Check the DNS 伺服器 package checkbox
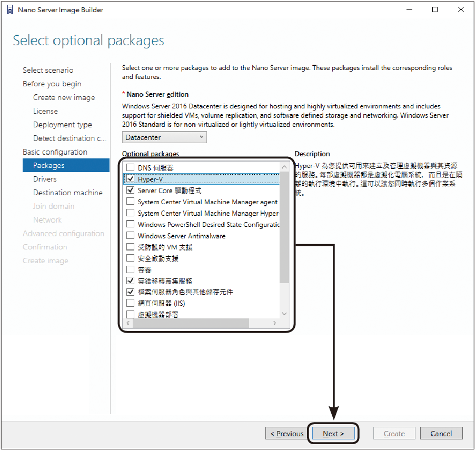 coord(130,167)
